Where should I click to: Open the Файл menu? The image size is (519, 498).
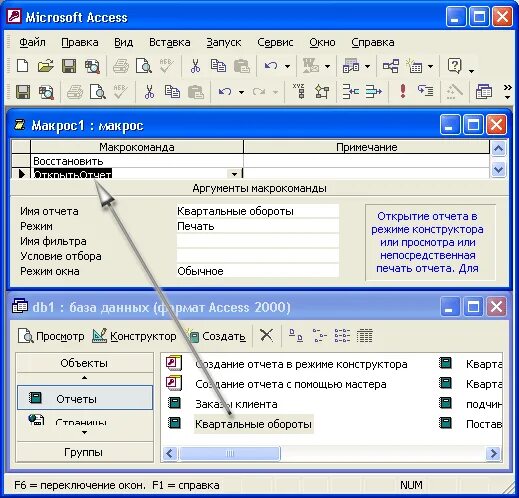click(x=32, y=42)
